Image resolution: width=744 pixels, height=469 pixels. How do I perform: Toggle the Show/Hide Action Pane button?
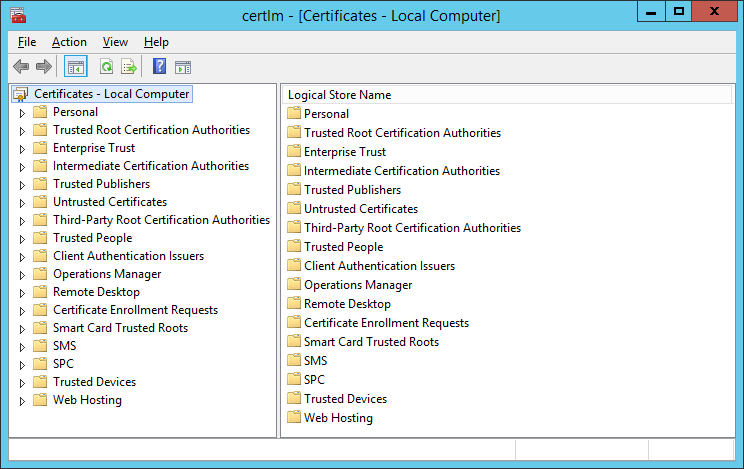click(183, 67)
